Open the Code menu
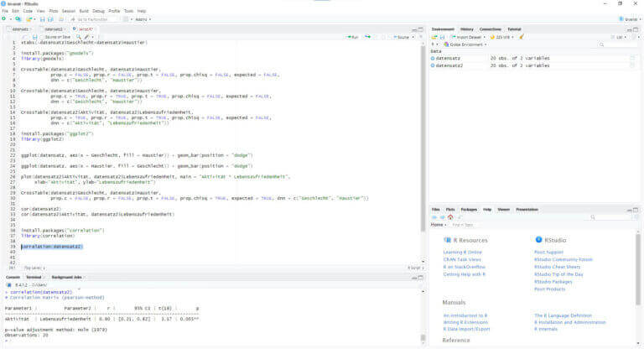Screen dimensions: 644x349 click(28, 11)
